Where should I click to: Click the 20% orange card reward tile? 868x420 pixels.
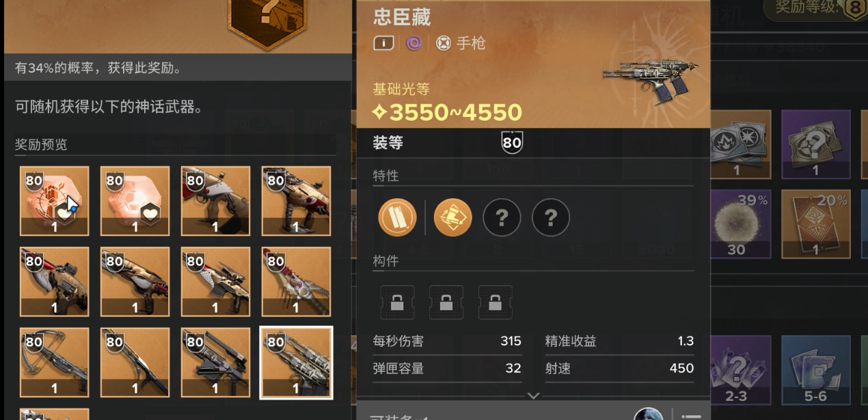point(816,224)
